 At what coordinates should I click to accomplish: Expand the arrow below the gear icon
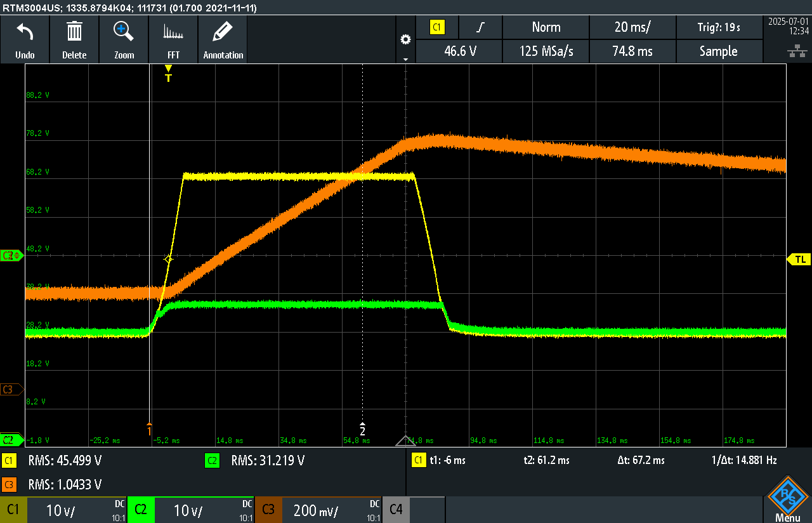click(405, 59)
